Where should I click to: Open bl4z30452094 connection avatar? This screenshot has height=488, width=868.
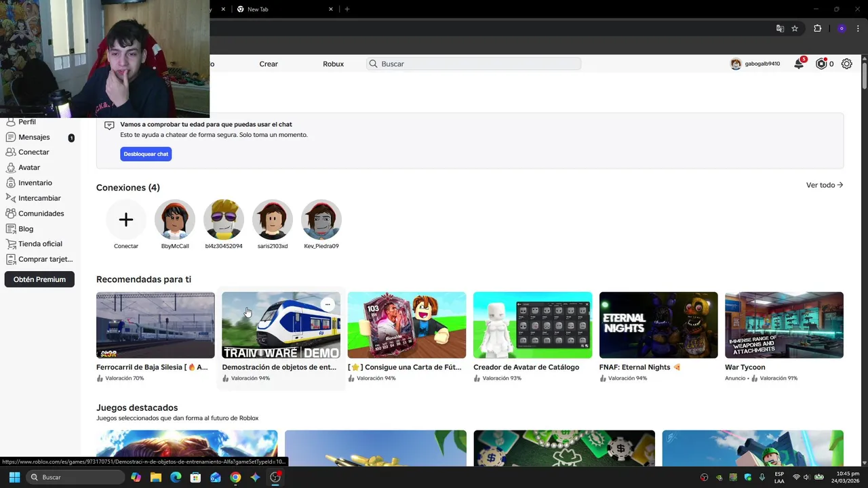point(224,220)
